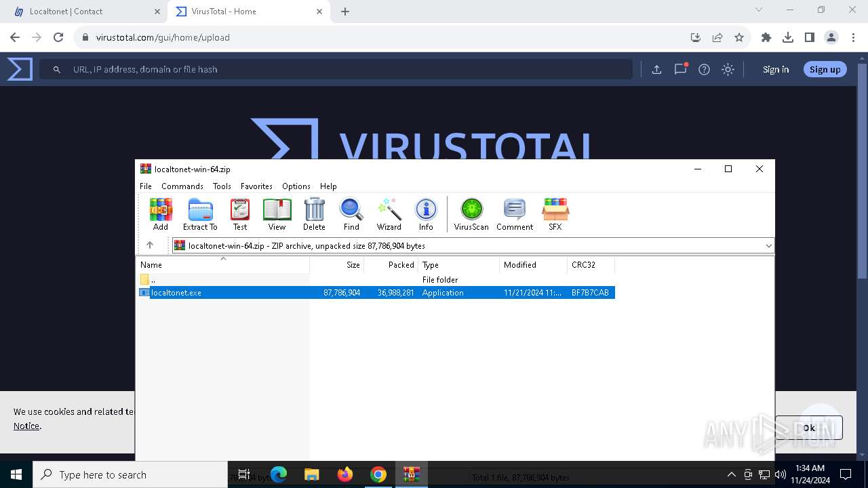Click the Delete trash can icon
Screen dimensions: 868x488
point(314,214)
